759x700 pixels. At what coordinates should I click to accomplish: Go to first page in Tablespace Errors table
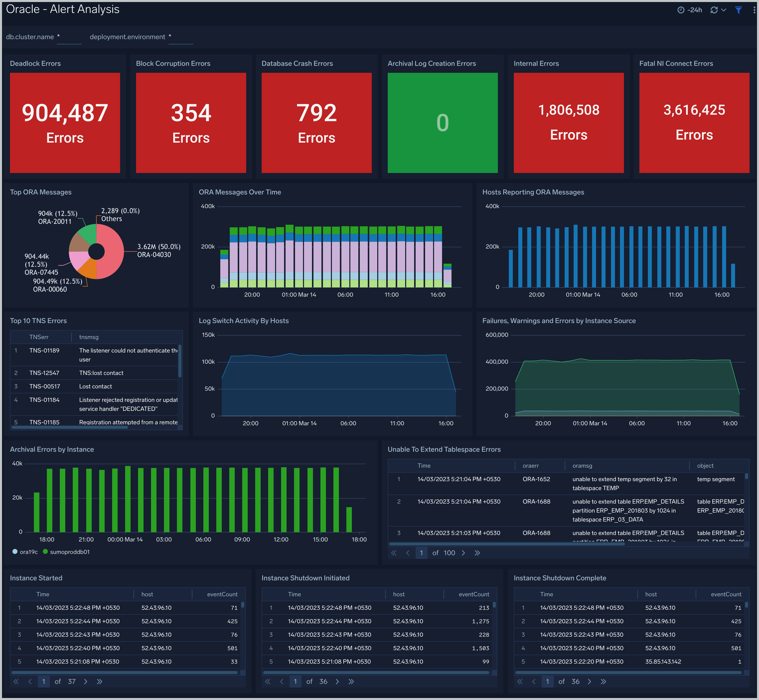point(394,553)
